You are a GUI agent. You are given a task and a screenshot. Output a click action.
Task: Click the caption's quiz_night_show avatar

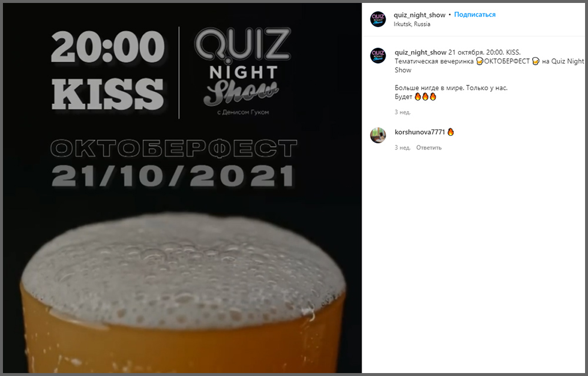(378, 55)
